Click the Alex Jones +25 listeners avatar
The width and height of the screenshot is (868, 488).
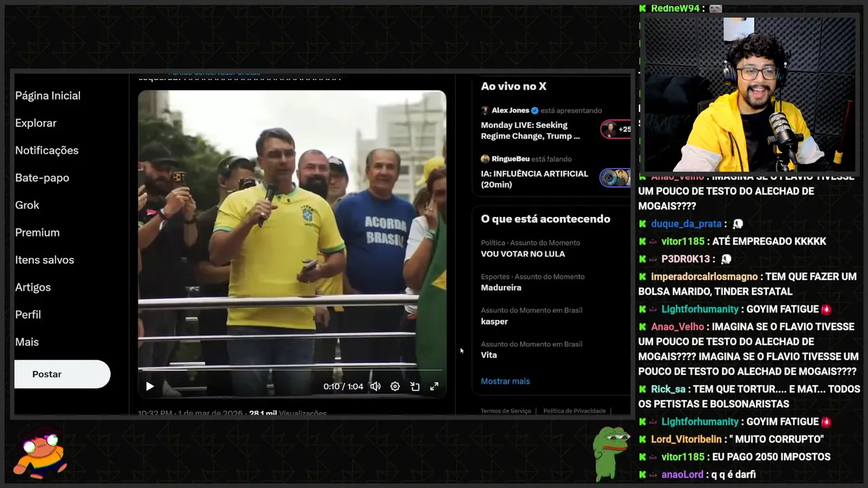(x=616, y=129)
